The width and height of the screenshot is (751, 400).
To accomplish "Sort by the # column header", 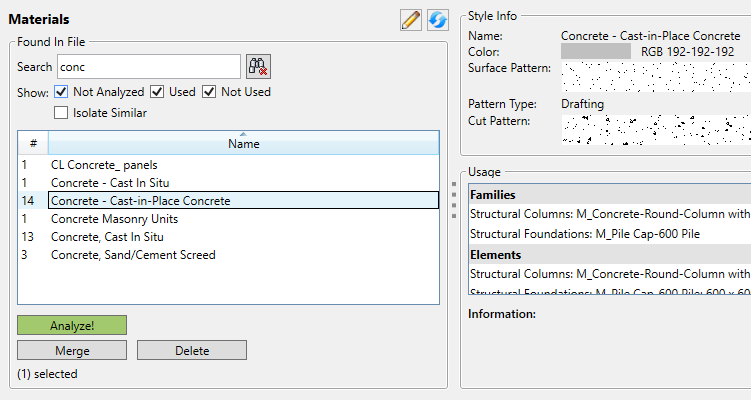I will point(33,143).
